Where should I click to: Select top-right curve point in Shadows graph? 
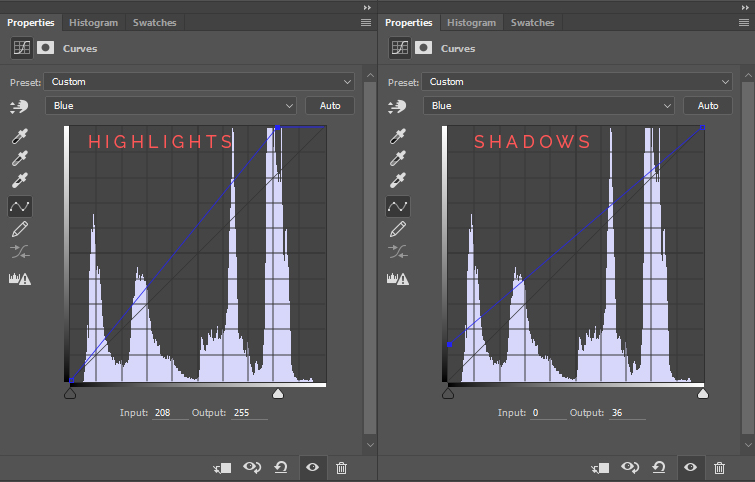pyautogui.click(x=703, y=128)
